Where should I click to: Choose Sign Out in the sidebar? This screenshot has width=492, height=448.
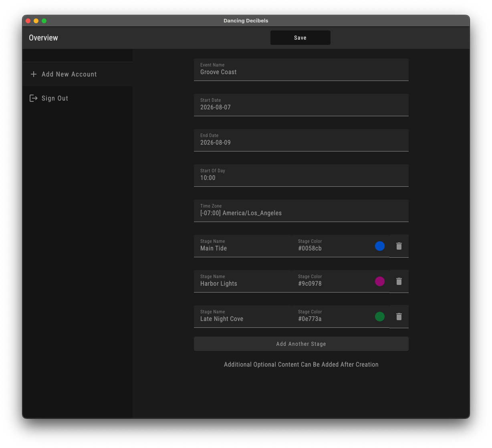55,98
